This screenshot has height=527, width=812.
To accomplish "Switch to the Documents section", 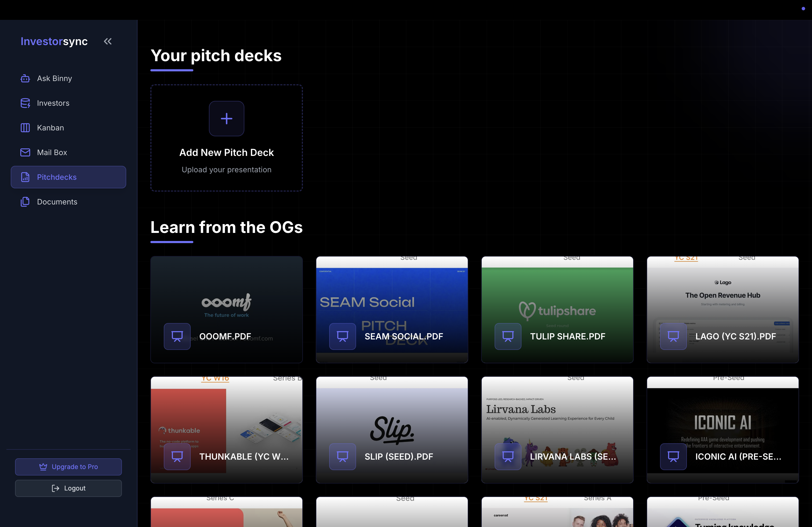I will pos(57,202).
